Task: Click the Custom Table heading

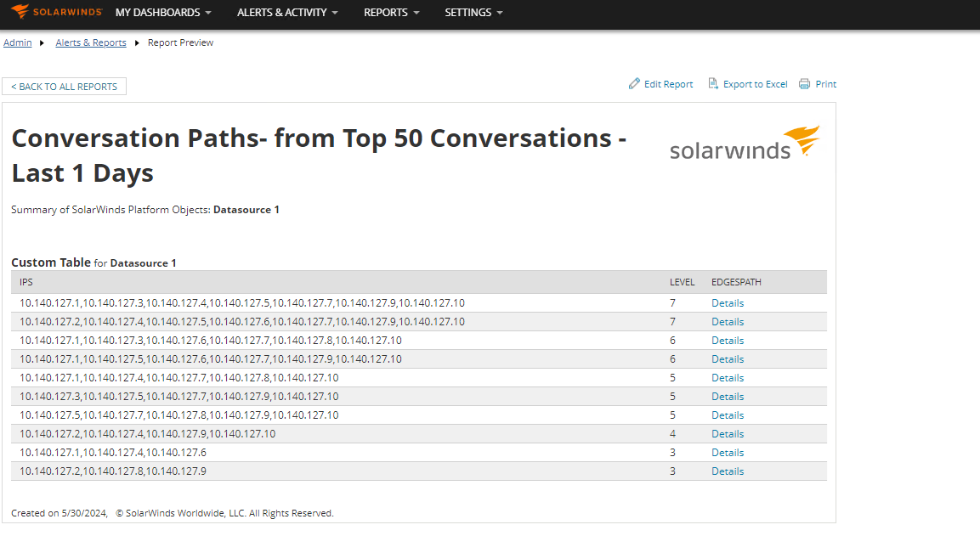Action: [51, 262]
